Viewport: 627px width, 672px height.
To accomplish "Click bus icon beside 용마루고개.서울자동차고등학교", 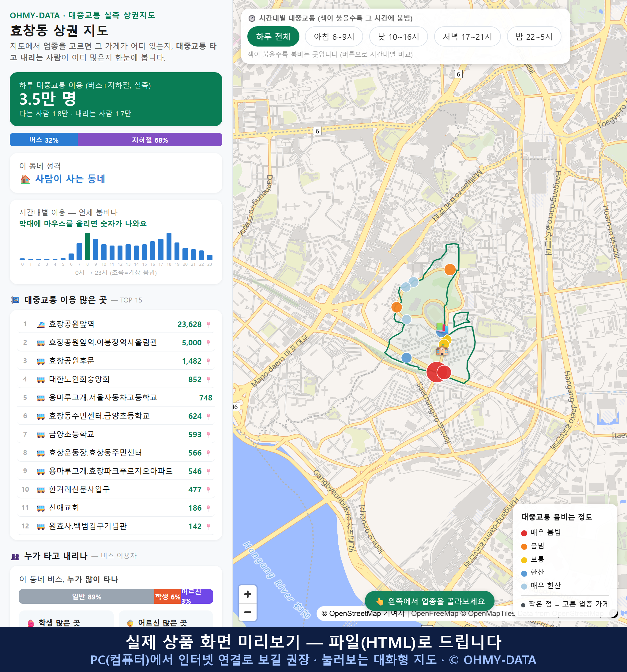I will 40,398.
